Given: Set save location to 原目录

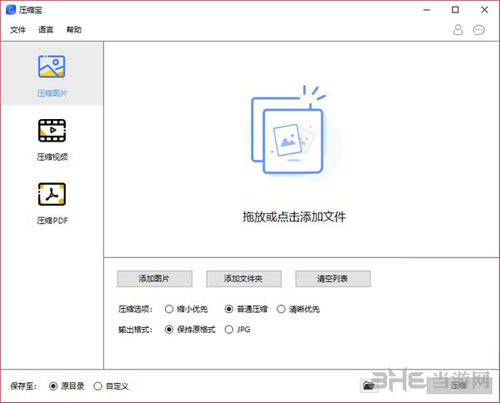Looking at the screenshot, I should [x=66, y=386].
